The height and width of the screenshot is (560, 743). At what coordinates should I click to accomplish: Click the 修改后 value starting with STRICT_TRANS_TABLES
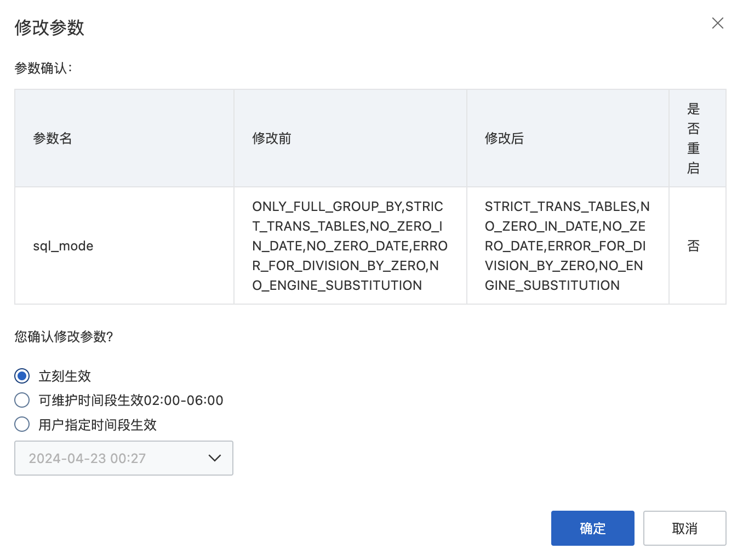pyautogui.click(x=567, y=246)
